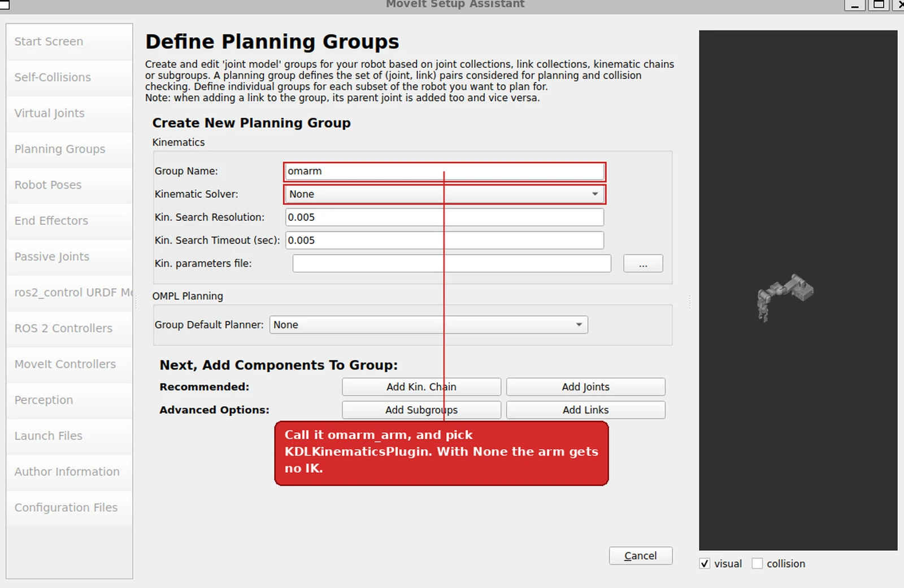Open Passive Joints step
This screenshot has height=588, width=904.
pos(69,257)
